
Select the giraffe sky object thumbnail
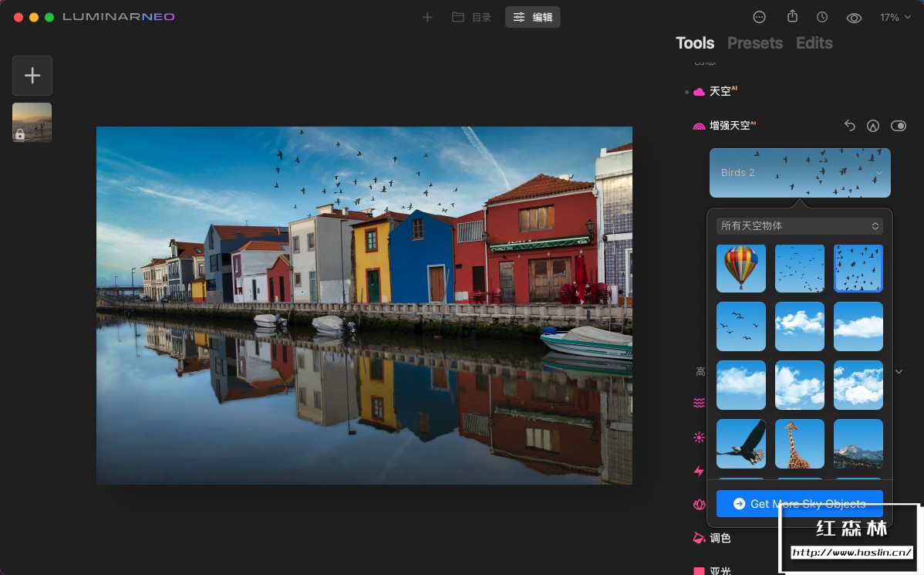[x=799, y=444]
